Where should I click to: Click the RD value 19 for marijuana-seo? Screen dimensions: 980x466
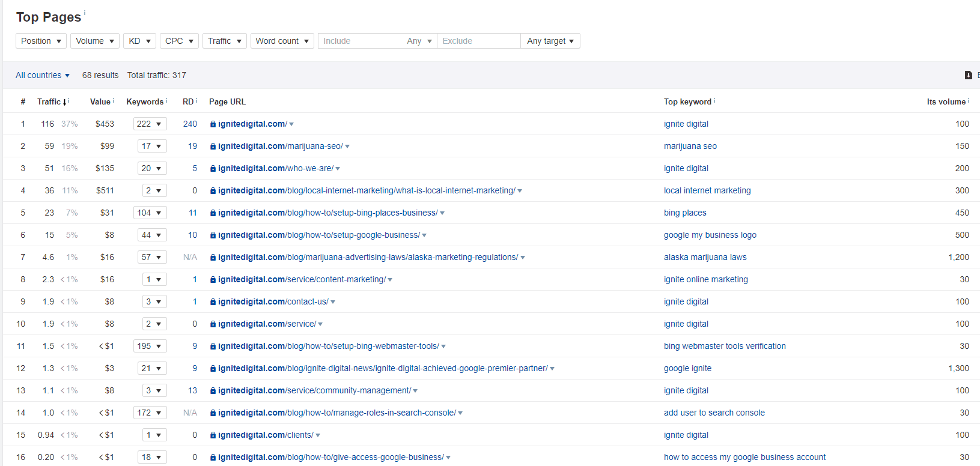(x=192, y=146)
